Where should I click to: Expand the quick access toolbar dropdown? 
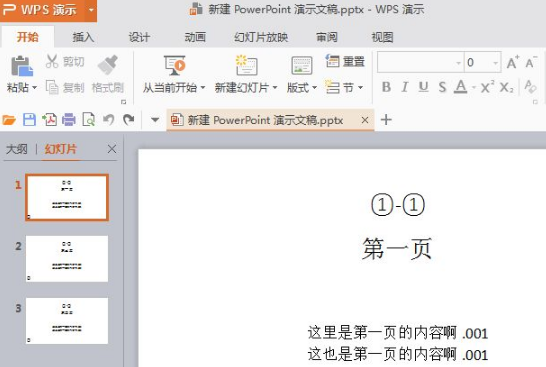[x=155, y=120]
